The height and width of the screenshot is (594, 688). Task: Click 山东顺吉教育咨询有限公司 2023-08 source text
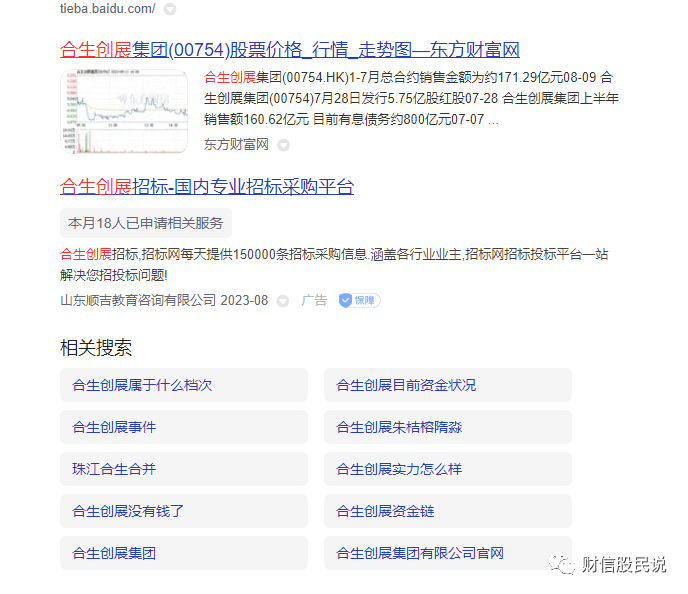point(164,301)
